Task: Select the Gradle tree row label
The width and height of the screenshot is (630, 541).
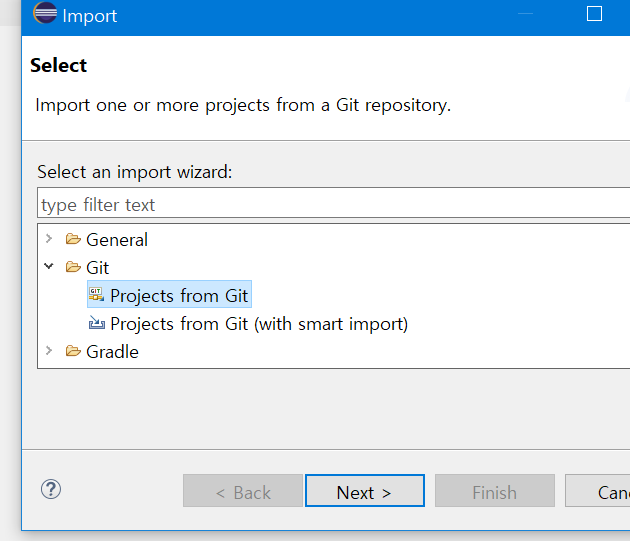Action: 112,352
